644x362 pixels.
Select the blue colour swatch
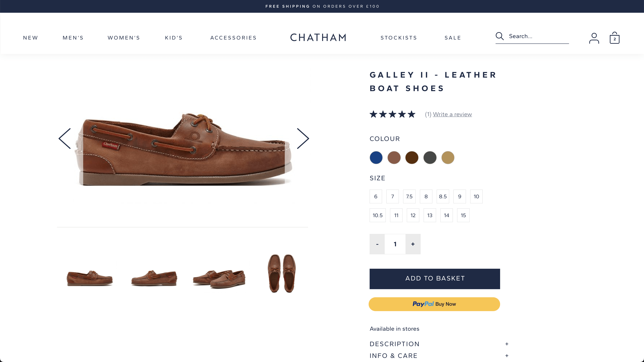tap(376, 158)
